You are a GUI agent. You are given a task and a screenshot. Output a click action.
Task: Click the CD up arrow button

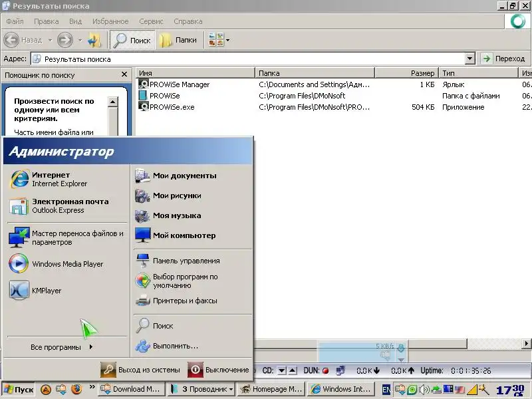[x=293, y=370]
